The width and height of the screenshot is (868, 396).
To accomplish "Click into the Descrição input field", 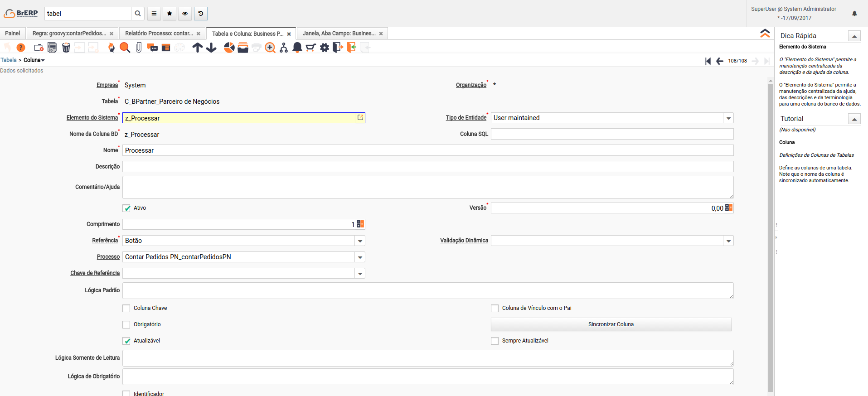I will point(427,167).
